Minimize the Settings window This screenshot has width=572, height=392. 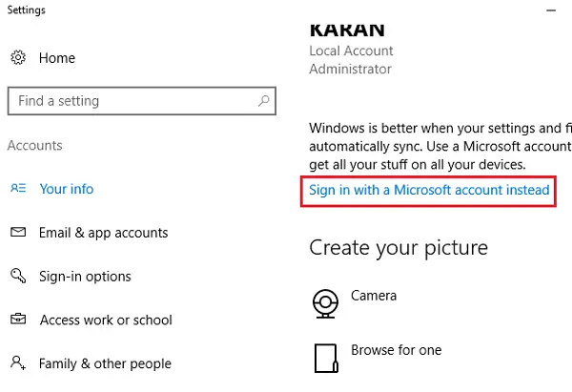(x=552, y=10)
